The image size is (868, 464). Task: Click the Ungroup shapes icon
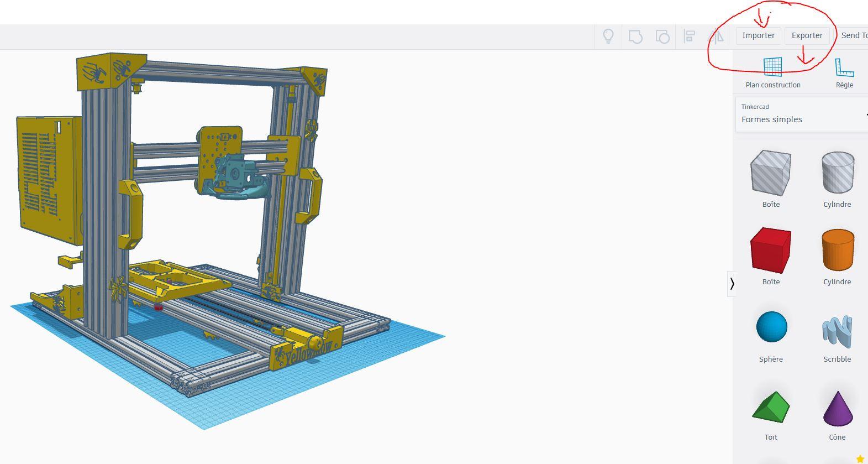[x=662, y=37]
